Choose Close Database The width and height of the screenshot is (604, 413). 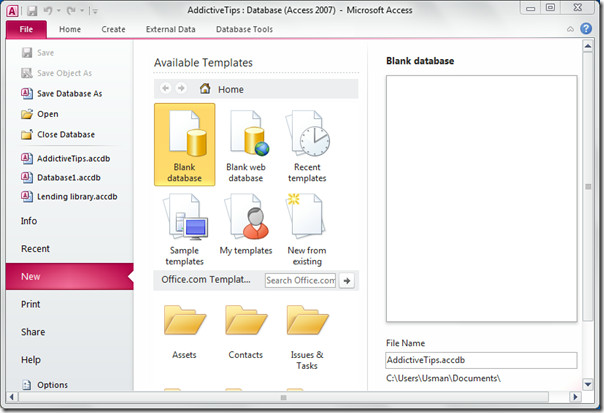tap(58, 134)
